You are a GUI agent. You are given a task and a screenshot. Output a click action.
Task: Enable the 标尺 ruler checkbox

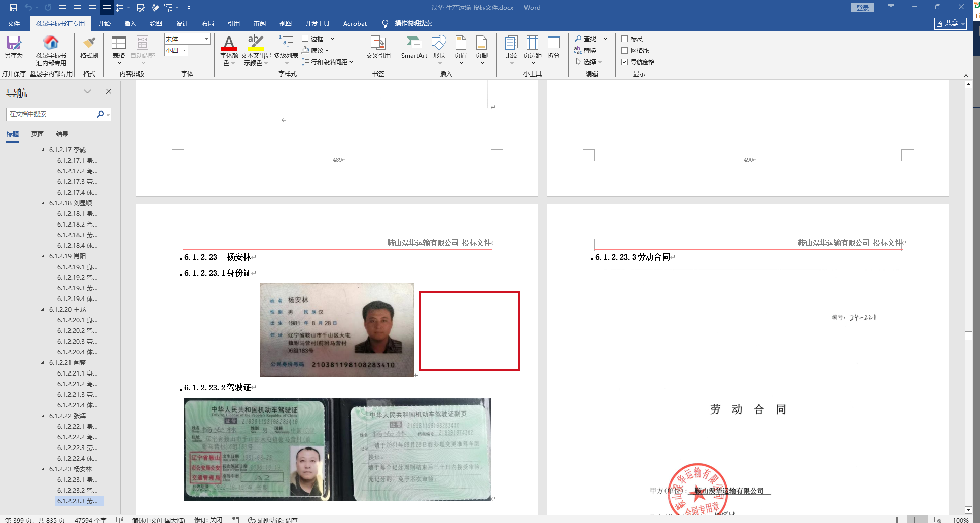tap(625, 39)
